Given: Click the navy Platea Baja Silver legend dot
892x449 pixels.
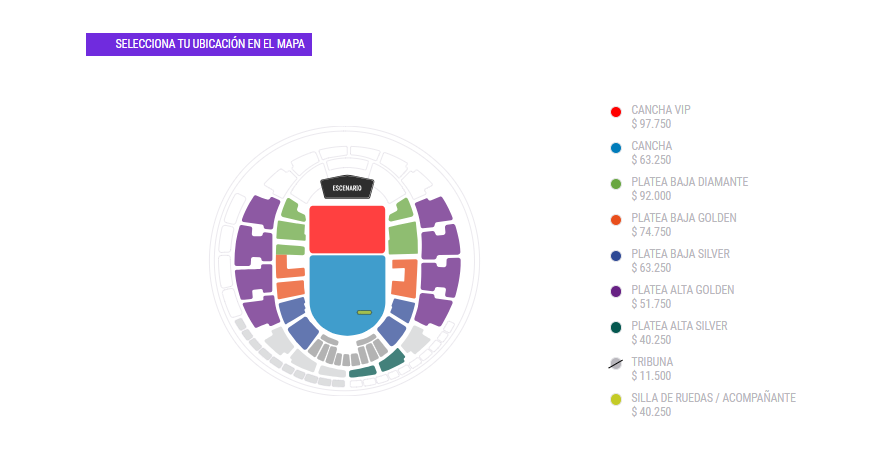Looking at the screenshot, I should tap(616, 255).
